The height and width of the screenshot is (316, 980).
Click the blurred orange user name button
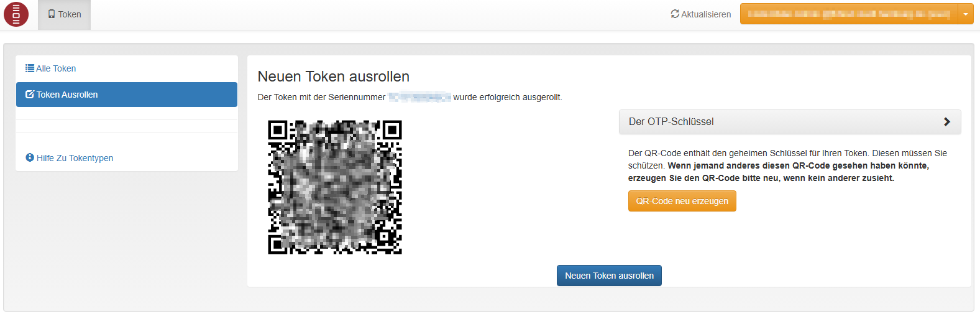(x=848, y=14)
